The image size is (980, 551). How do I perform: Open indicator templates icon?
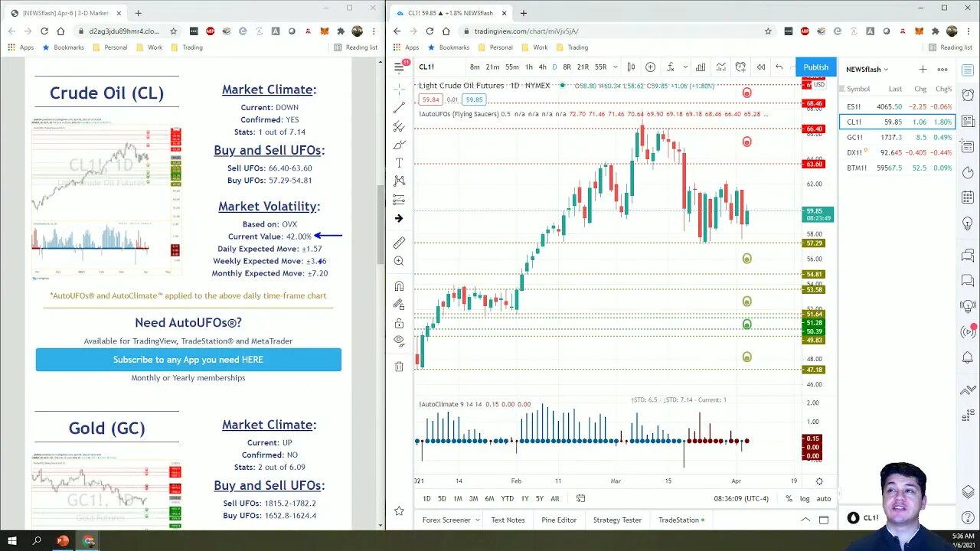[721, 67]
